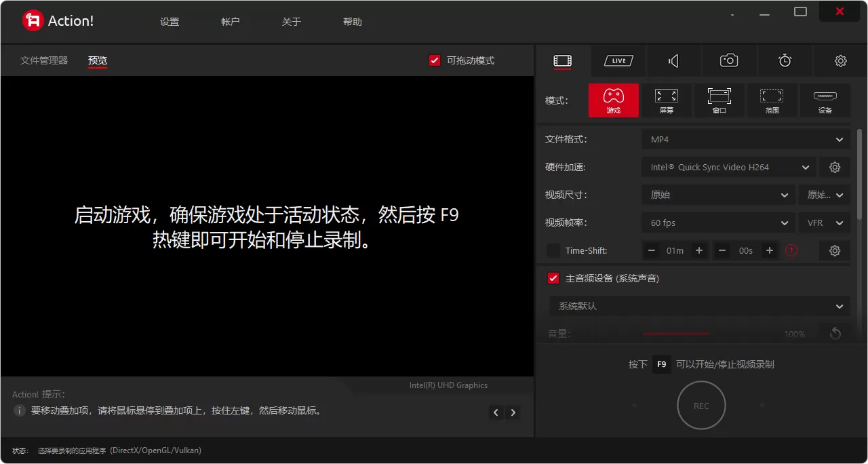Open the audio settings panel
The width and height of the screenshot is (868, 464).
673,60
